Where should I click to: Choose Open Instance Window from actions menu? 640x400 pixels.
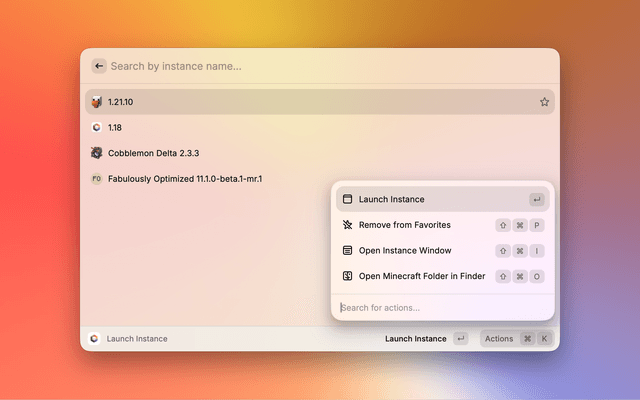click(x=404, y=250)
